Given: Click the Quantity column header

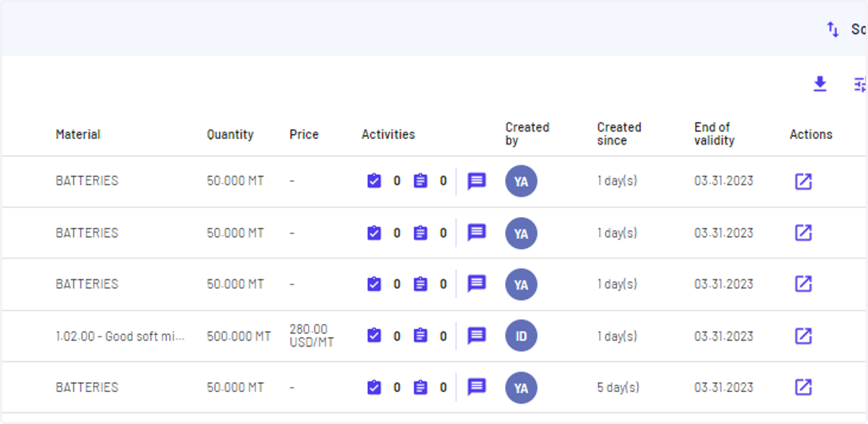Looking at the screenshot, I should click(x=230, y=135).
